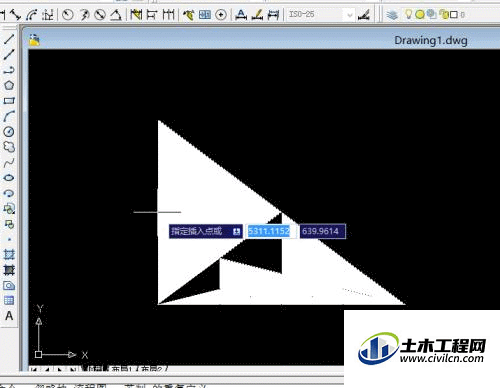Click the Quick Leader icon
This screenshot has height=388, width=500.
[x=188, y=14]
